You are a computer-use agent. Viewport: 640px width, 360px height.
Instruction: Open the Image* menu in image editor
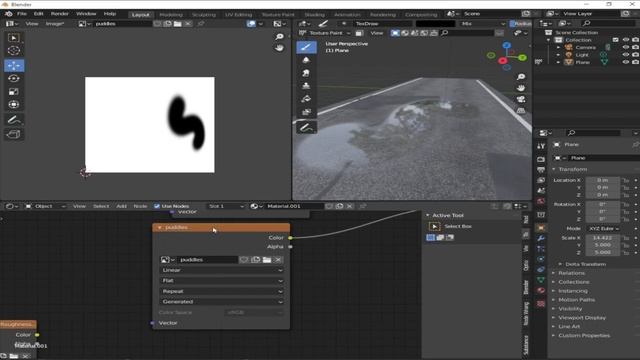(55, 24)
